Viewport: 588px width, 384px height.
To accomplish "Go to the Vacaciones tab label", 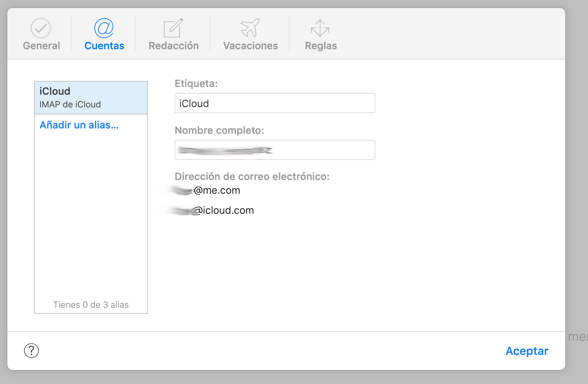I will pos(251,46).
